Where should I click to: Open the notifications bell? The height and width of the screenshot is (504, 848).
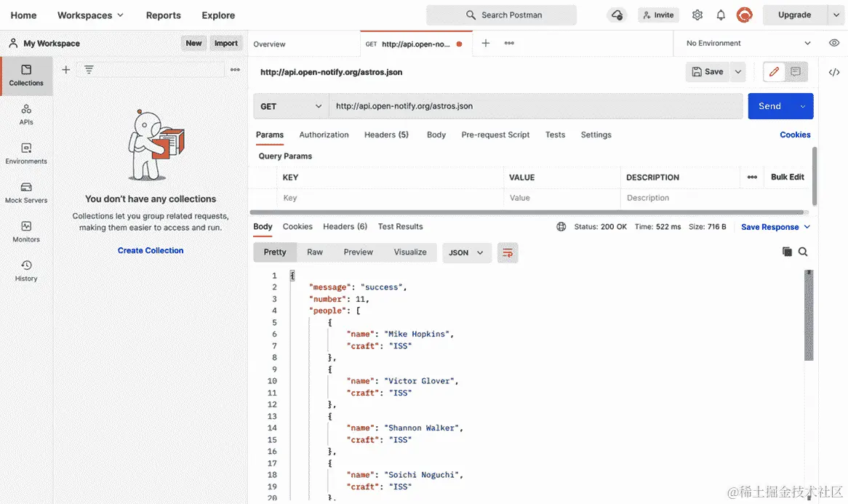coord(721,15)
